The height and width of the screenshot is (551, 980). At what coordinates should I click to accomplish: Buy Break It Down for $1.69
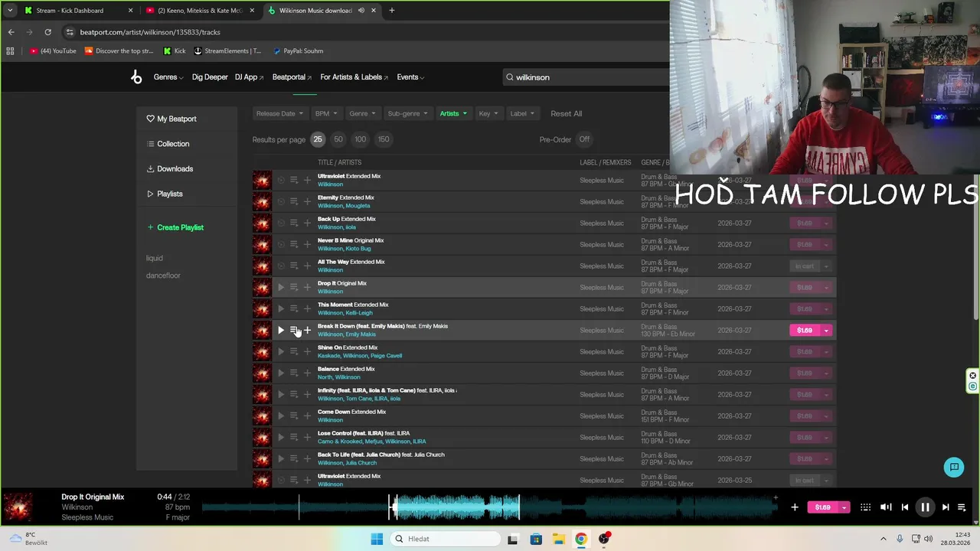point(805,331)
